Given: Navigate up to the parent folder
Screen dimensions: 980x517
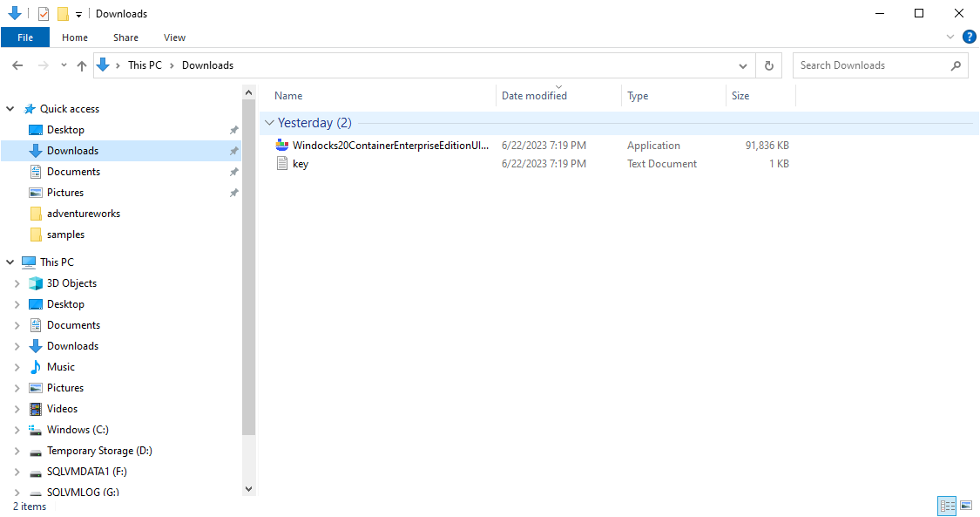Looking at the screenshot, I should (x=82, y=65).
